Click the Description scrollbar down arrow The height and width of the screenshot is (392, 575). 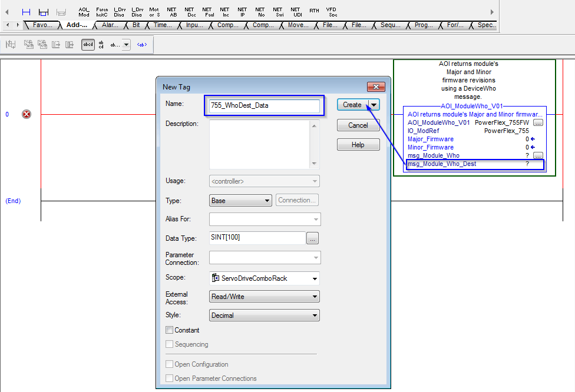(x=314, y=164)
